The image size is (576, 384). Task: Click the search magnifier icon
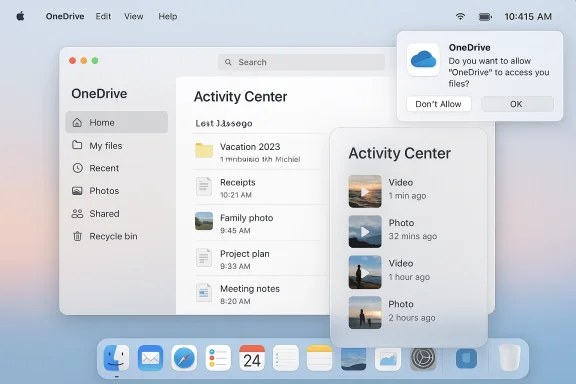[228, 62]
